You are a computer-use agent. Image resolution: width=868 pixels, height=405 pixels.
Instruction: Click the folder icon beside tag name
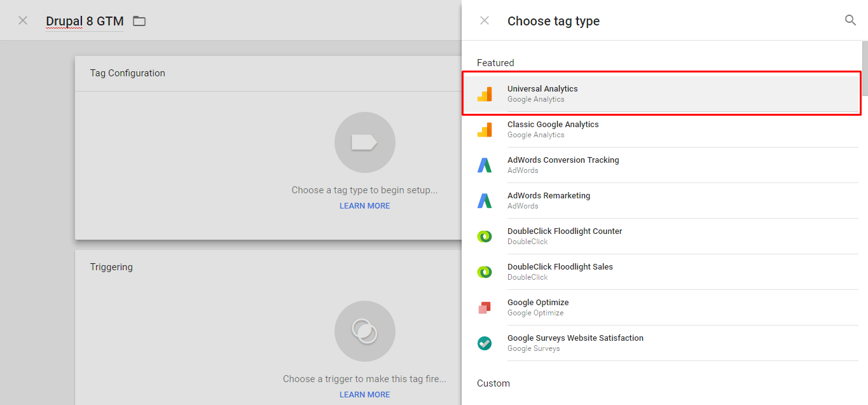139,21
